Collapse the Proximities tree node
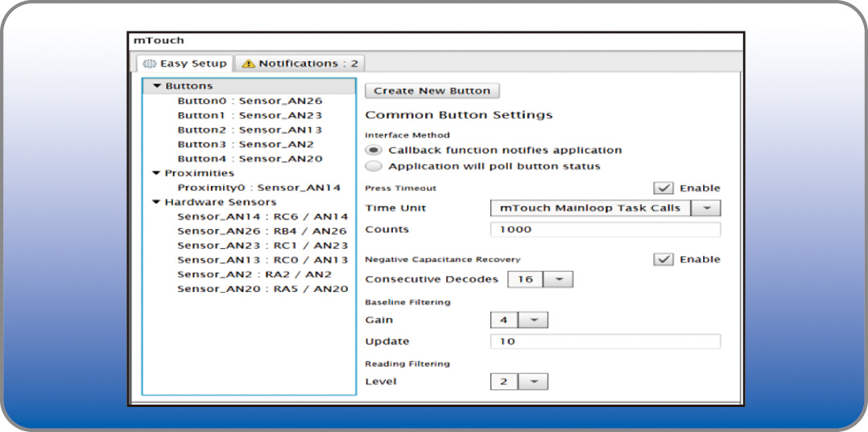 (x=157, y=173)
